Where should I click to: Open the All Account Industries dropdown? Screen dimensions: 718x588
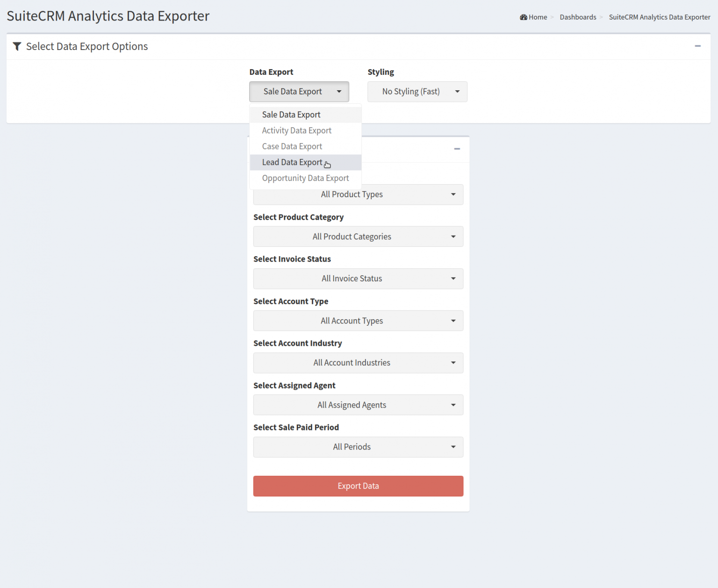[358, 363]
